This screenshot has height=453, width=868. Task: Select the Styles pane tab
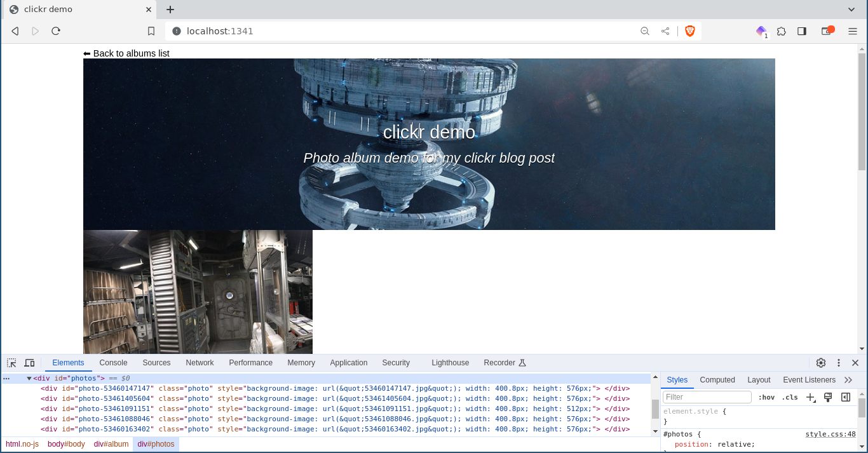click(x=677, y=380)
